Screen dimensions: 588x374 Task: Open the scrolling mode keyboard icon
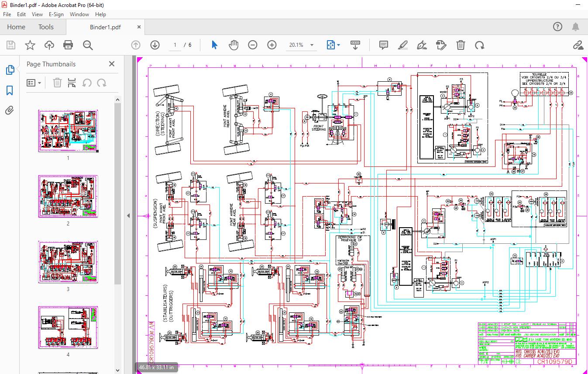[x=355, y=45]
